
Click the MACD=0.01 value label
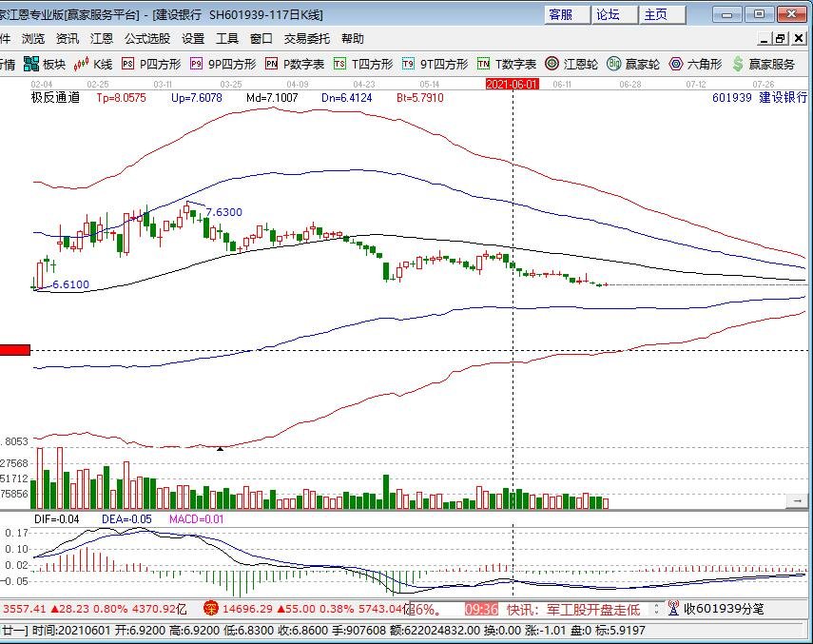click(x=197, y=519)
